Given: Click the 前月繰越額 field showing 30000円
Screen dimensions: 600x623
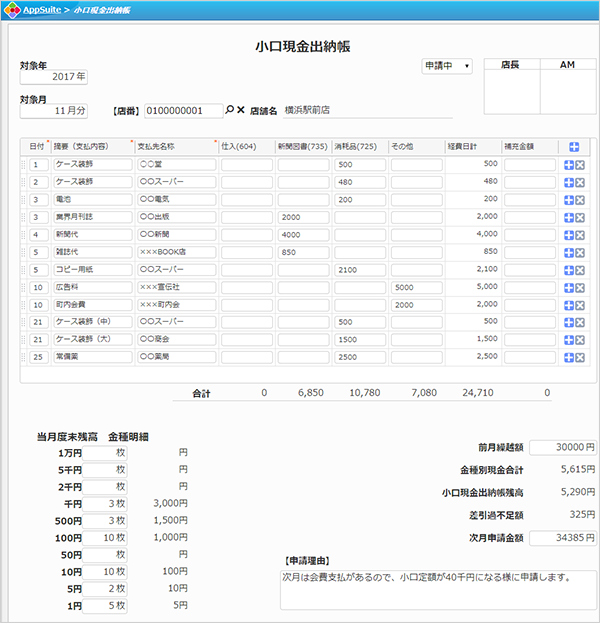Looking at the screenshot, I should [x=563, y=447].
